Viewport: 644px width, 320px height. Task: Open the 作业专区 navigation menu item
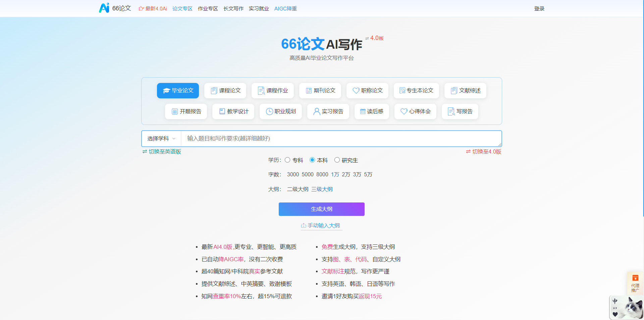pos(208,9)
